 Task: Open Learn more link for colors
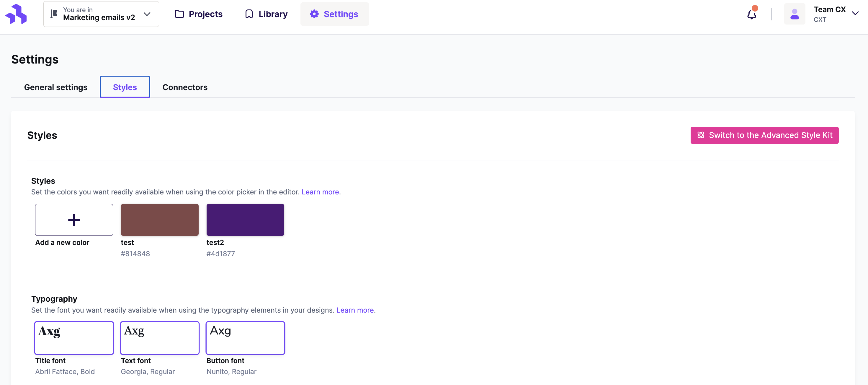pyautogui.click(x=320, y=192)
